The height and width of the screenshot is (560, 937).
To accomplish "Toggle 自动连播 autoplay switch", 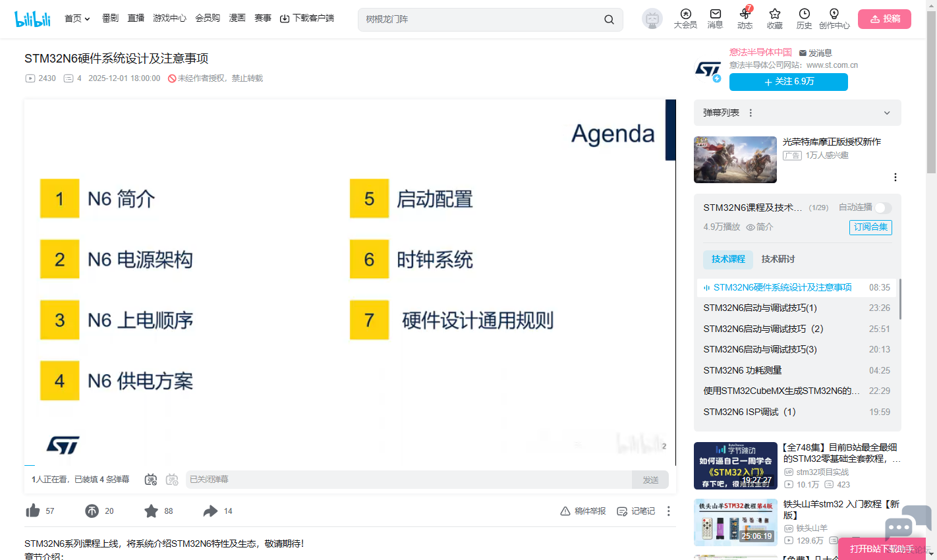I will 883,208.
